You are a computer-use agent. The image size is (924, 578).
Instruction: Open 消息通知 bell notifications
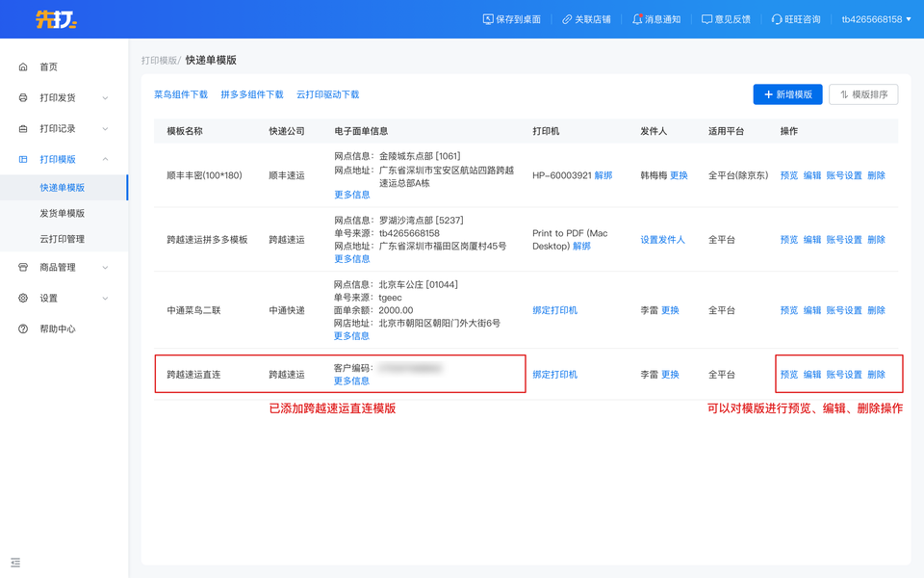coord(637,19)
